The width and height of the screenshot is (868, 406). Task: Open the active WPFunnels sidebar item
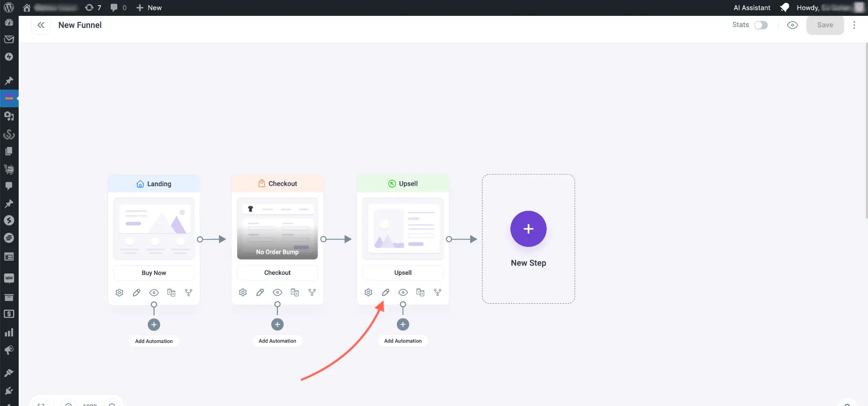[9, 98]
